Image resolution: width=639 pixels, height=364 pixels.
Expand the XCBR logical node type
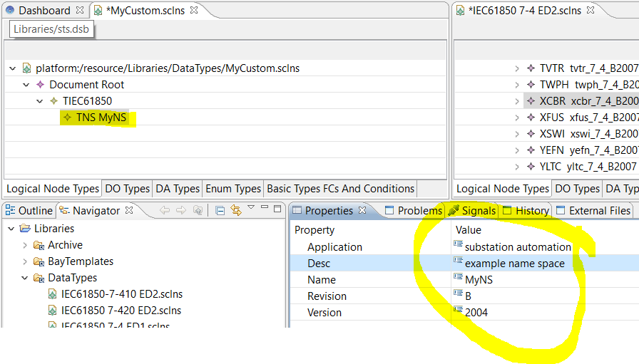pyautogui.click(x=517, y=101)
